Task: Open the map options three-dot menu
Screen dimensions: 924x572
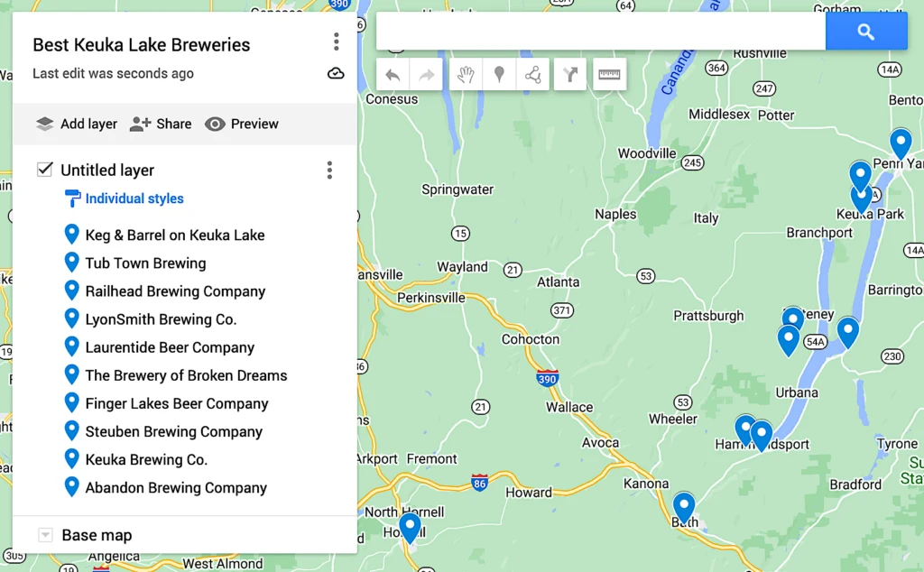Action: click(336, 42)
